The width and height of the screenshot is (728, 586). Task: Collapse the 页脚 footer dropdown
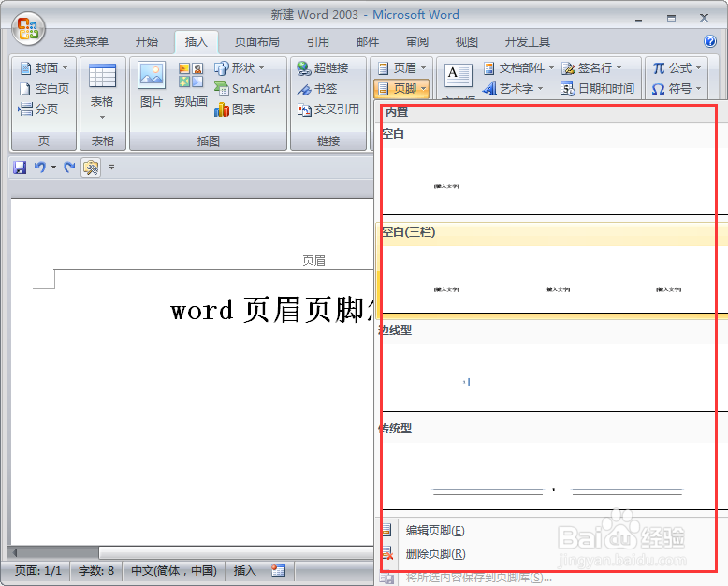click(402, 88)
